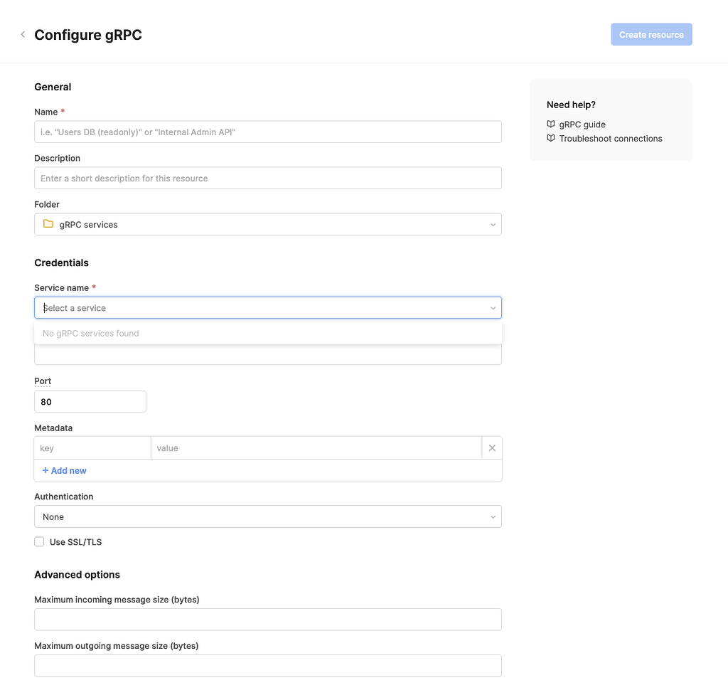Open the gRPC guide link
The width and height of the screenshot is (728, 700).
[x=583, y=124]
